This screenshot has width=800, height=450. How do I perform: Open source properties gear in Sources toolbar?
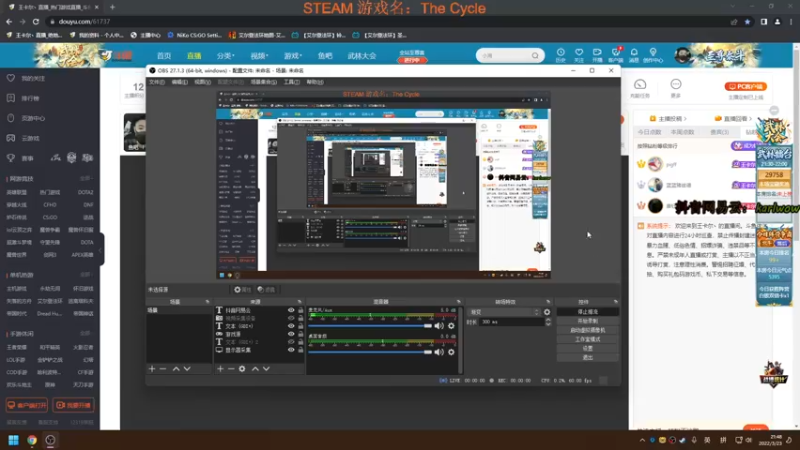[242, 368]
